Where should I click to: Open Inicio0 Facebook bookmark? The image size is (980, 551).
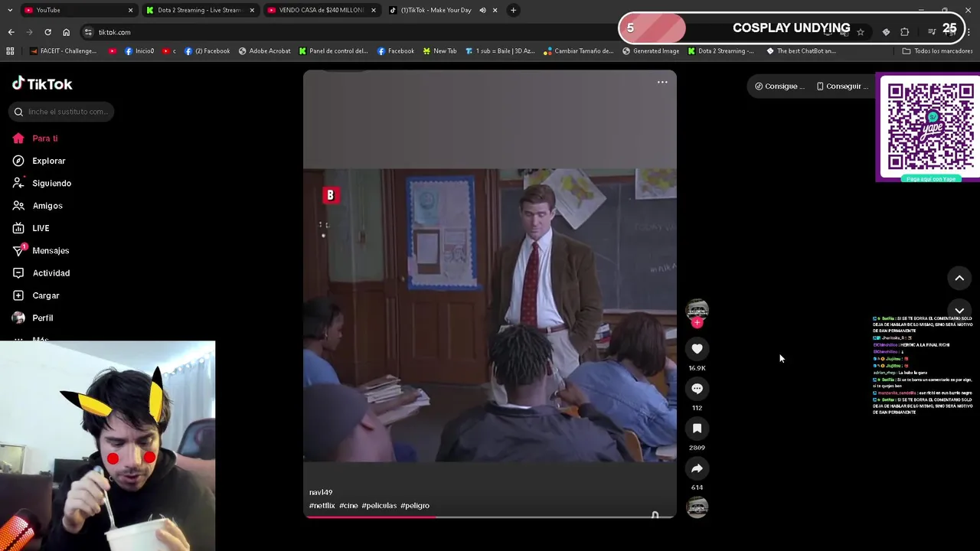coord(139,51)
